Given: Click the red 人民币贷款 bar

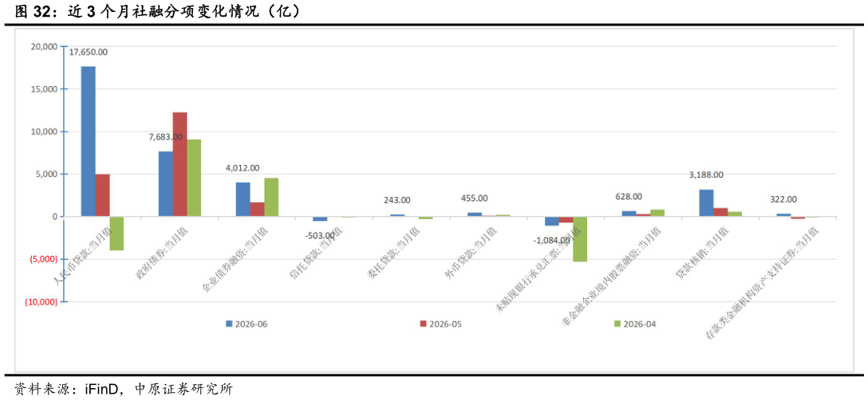Looking at the screenshot, I should point(102,195).
